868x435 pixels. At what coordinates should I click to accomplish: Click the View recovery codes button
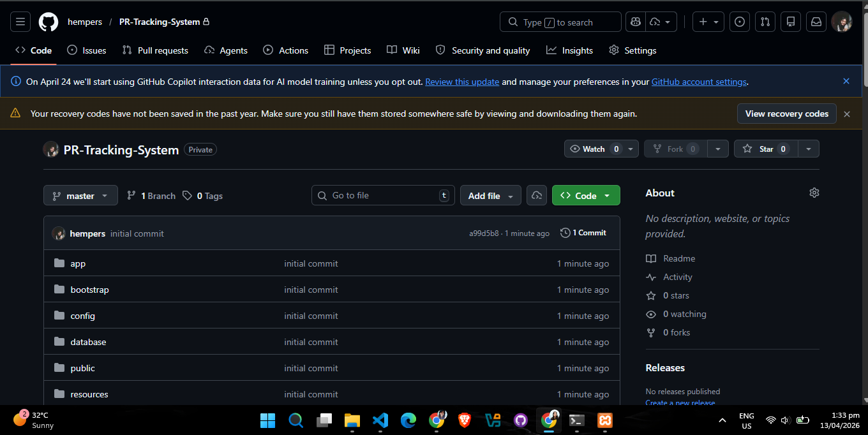point(786,114)
